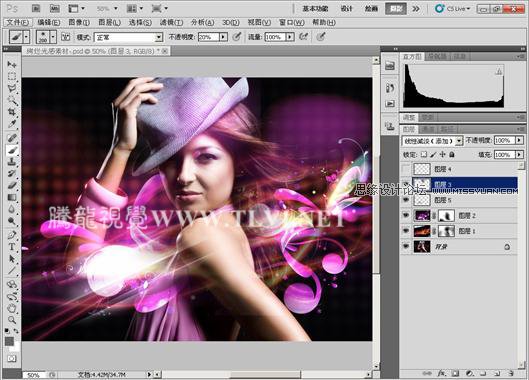The image size is (529, 380).
Task: Launch Mini Bridge from application bar
Action: tap(55, 8)
